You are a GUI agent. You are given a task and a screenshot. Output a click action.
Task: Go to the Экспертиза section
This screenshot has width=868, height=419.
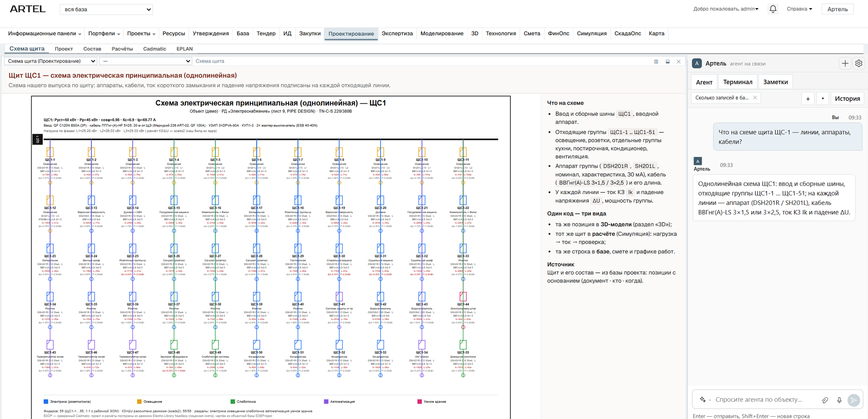(397, 33)
